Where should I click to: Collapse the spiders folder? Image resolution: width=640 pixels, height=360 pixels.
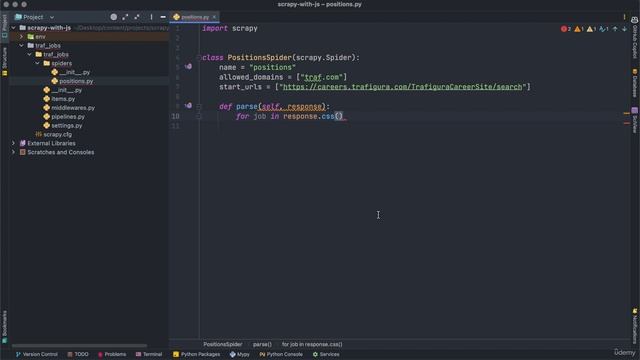point(38,63)
